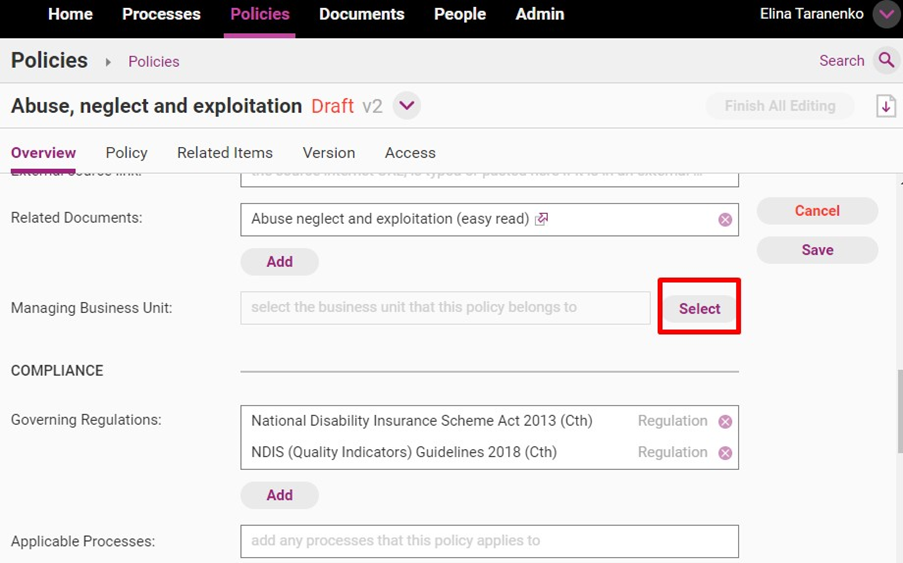Viewport: 903px width, 563px height.
Task: Click the search magnifier icon
Action: [x=886, y=61]
